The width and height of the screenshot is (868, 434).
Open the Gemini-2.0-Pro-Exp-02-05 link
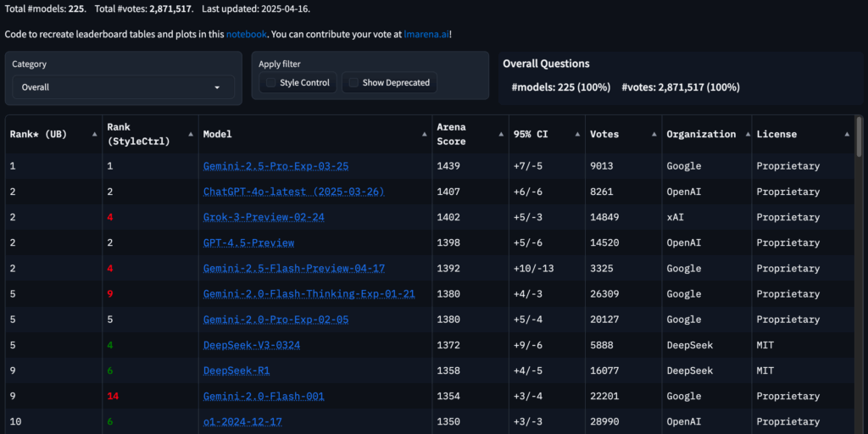[275, 320]
